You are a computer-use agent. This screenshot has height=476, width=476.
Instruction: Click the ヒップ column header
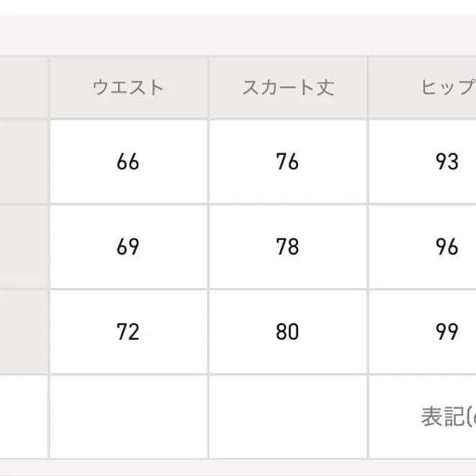point(446,88)
